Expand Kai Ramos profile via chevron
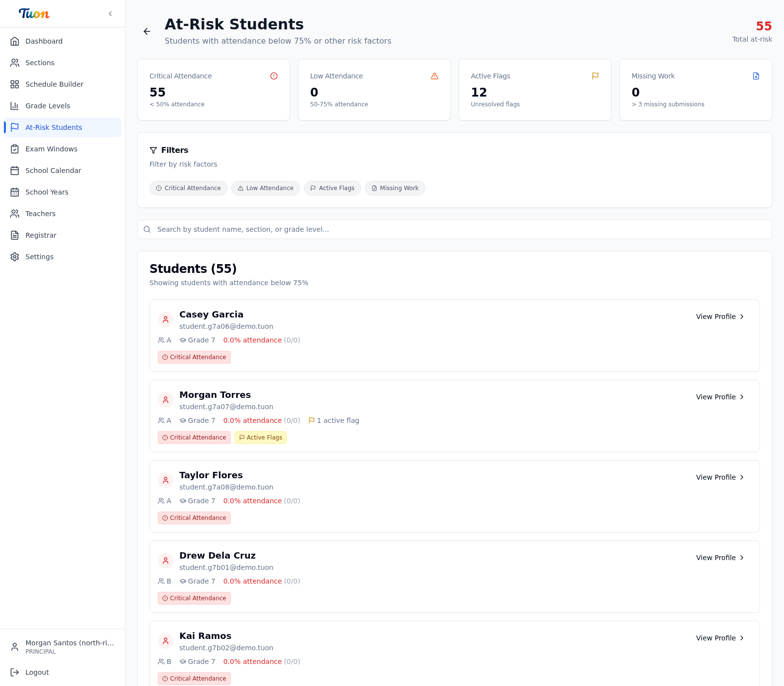This screenshot has width=784, height=686. coord(742,638)
